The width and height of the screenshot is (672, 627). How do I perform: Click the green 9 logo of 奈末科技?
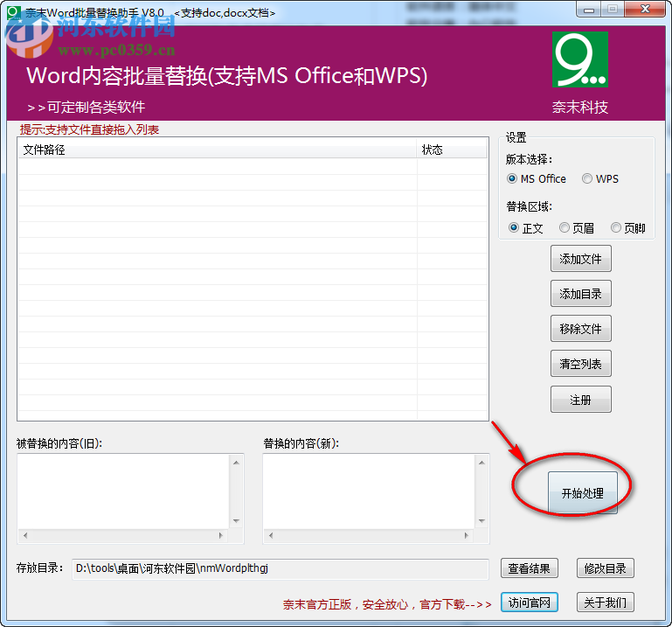(580, 59)
